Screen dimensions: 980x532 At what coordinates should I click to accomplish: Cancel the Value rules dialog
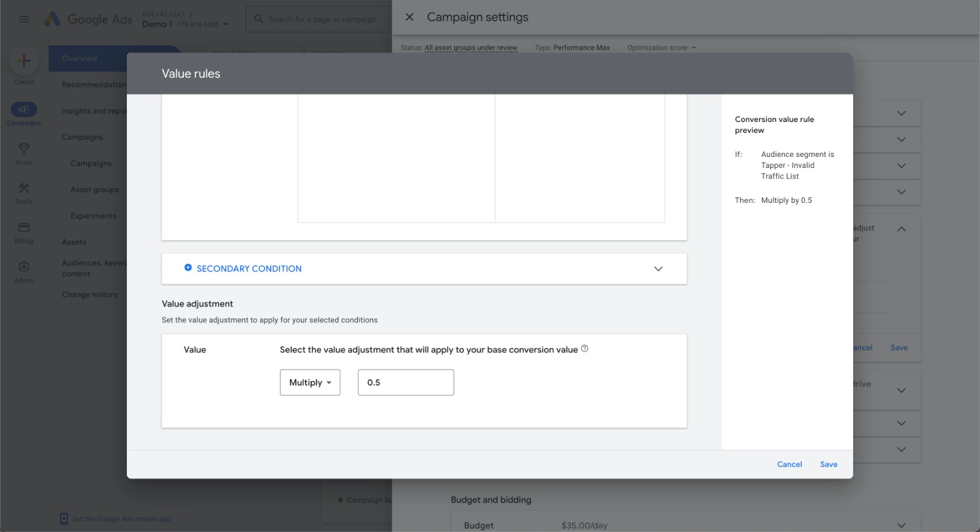click(789, 465)
